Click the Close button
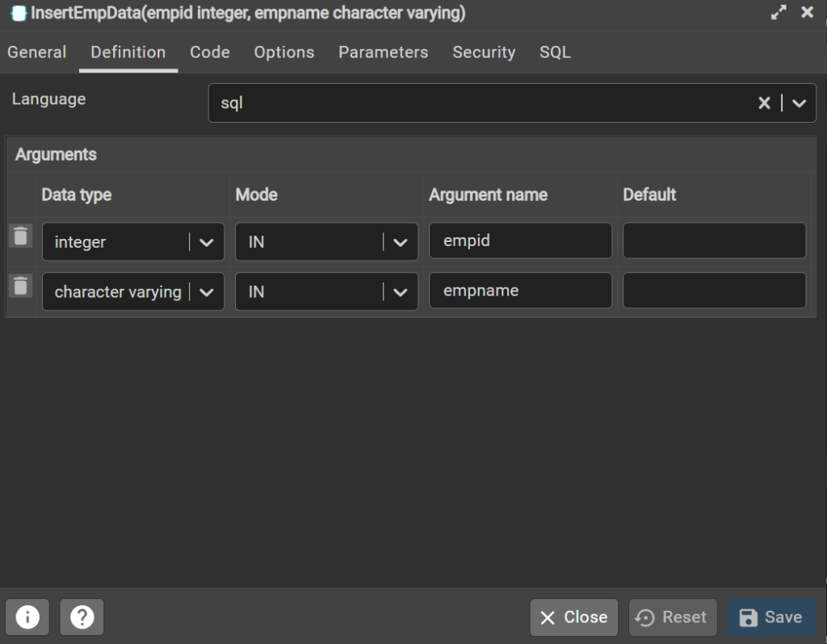827x644 pixels. click(573, 617)
